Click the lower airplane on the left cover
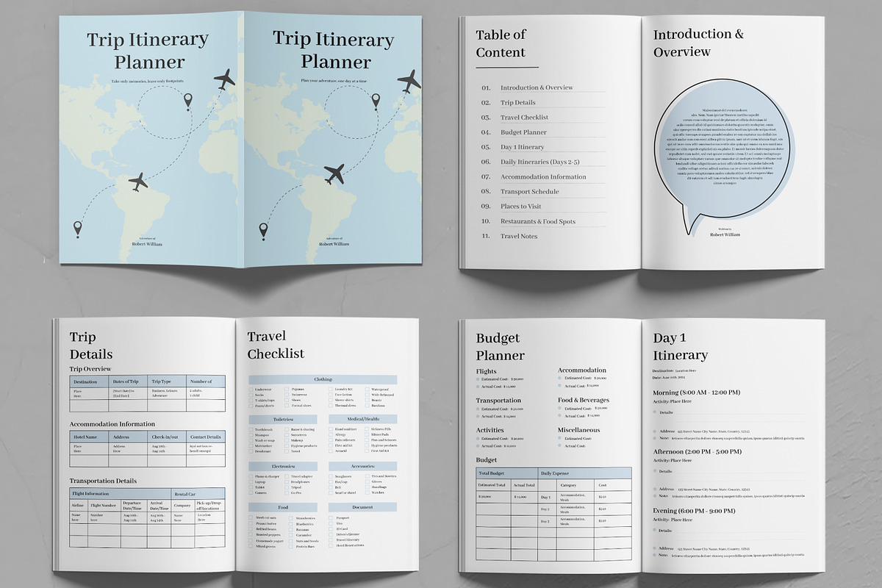The image size is (882, 588). (x=138, y=181)
